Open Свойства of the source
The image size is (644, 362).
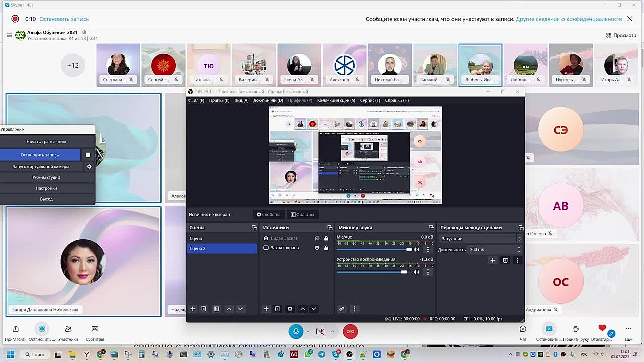click(269, 215)
